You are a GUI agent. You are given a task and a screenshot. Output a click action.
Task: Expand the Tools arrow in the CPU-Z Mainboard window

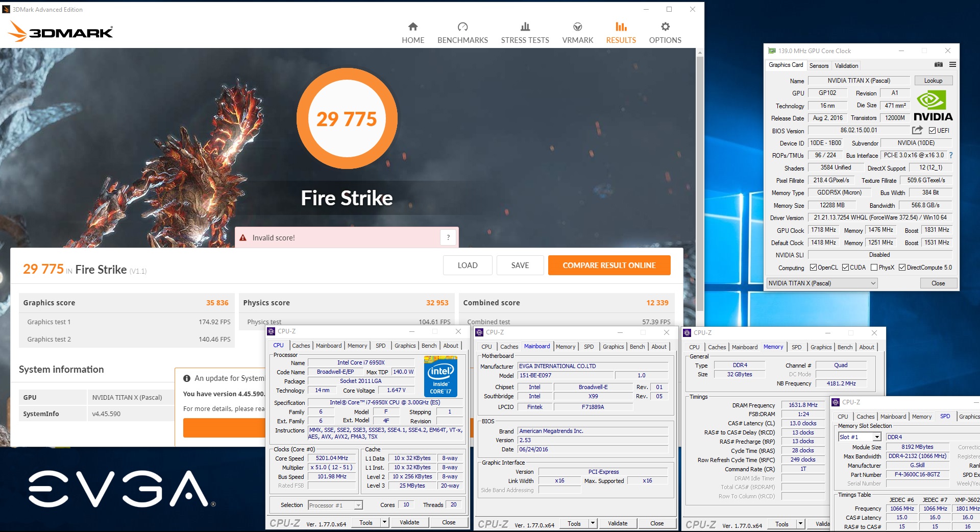[593, 523]
